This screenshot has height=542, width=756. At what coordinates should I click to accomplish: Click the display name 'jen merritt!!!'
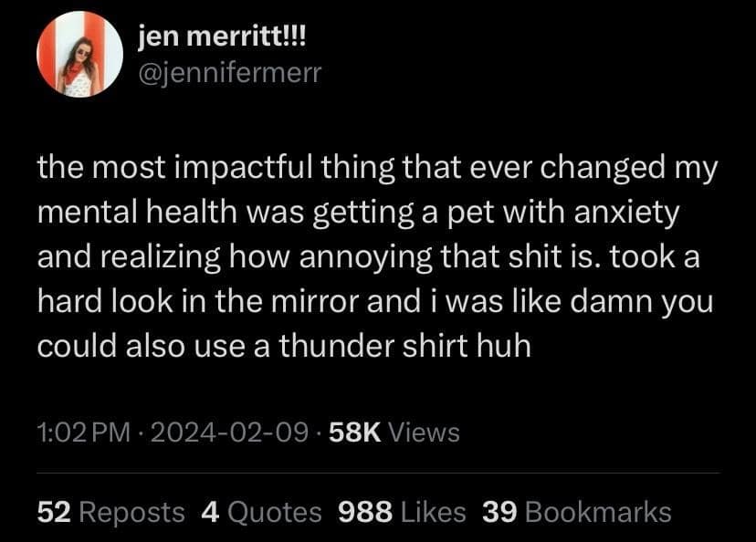tap(222, 37)
